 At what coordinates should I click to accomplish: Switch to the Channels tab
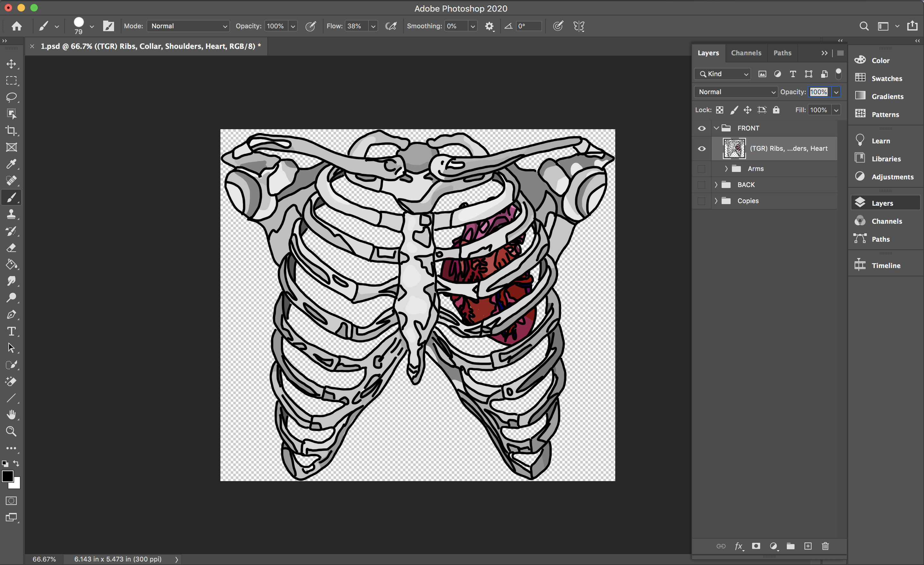point(746,53)
